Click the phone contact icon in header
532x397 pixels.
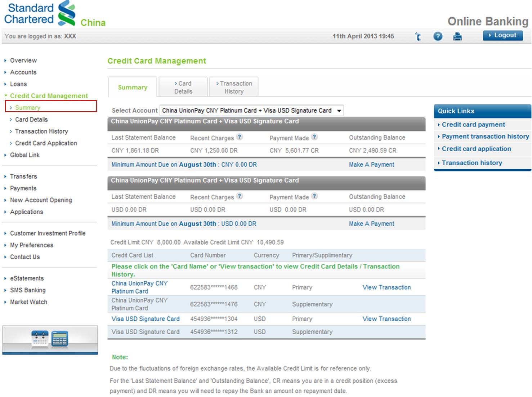click(418, 36)
